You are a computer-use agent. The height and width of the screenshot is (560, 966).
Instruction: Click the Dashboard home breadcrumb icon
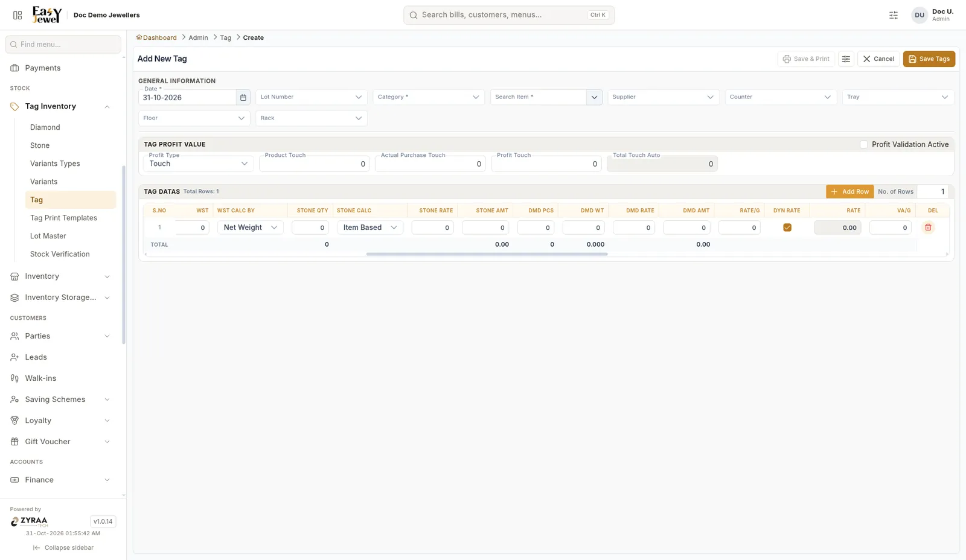[x=139, y=37]
